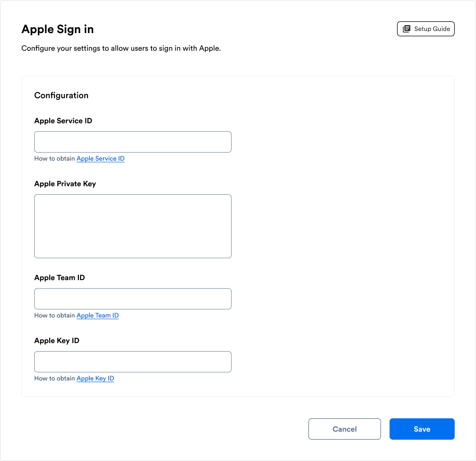Click inside the Apple Private Key text area

click(x=132, y=226)
